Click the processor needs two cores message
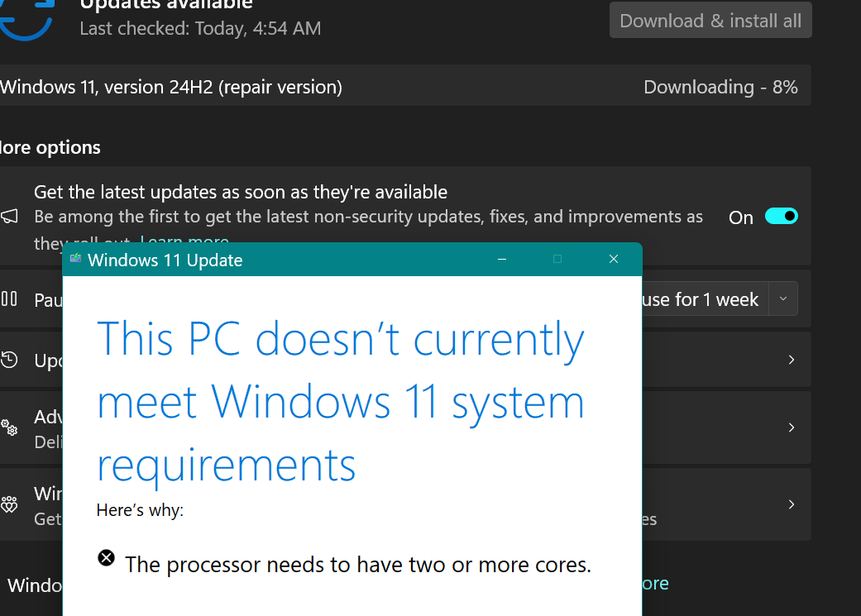Image resolution: width=861 pixels, height=616 pixels. [x=358, y=565]
